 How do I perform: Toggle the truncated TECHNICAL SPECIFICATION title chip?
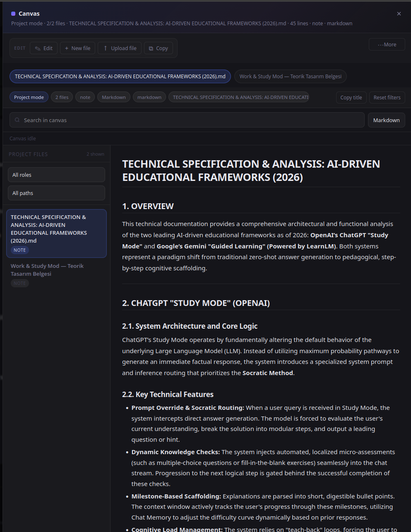239,97
